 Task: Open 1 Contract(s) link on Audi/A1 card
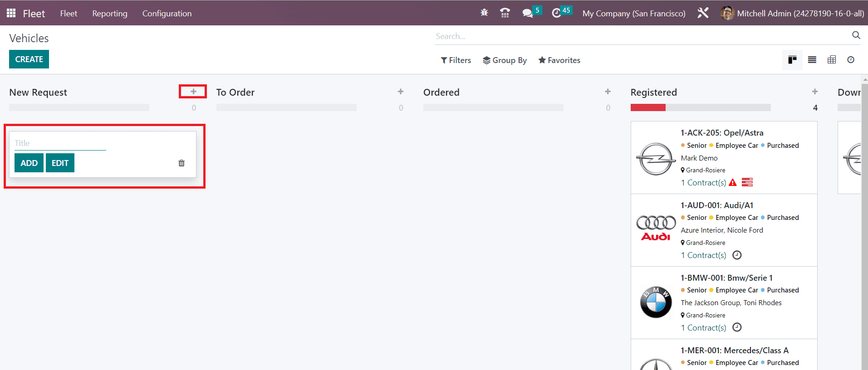[703, 255]
